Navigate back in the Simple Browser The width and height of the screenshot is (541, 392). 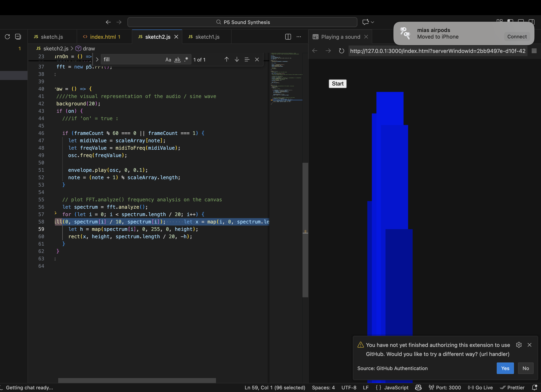315,51
